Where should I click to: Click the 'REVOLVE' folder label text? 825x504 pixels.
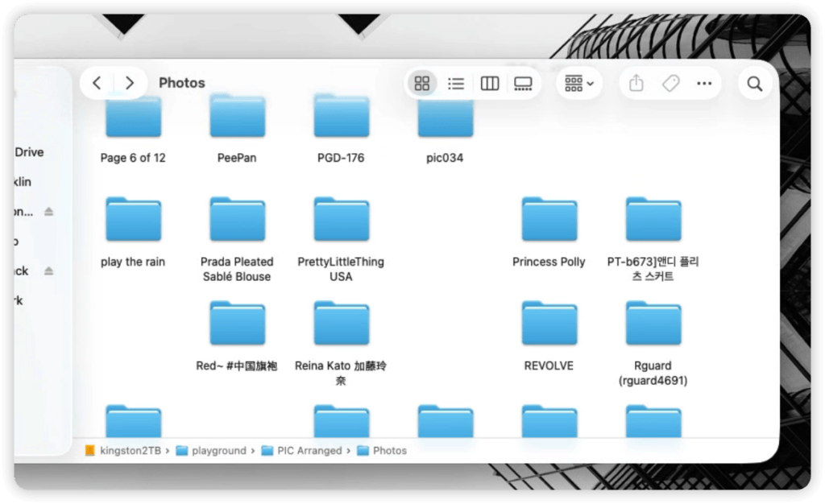[549, 366]
